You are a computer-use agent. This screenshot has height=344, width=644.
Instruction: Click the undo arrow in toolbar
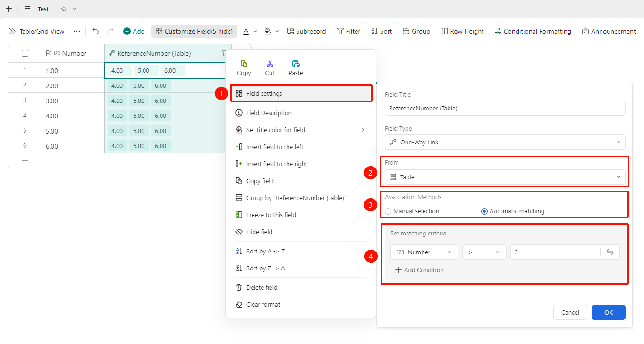95,31
